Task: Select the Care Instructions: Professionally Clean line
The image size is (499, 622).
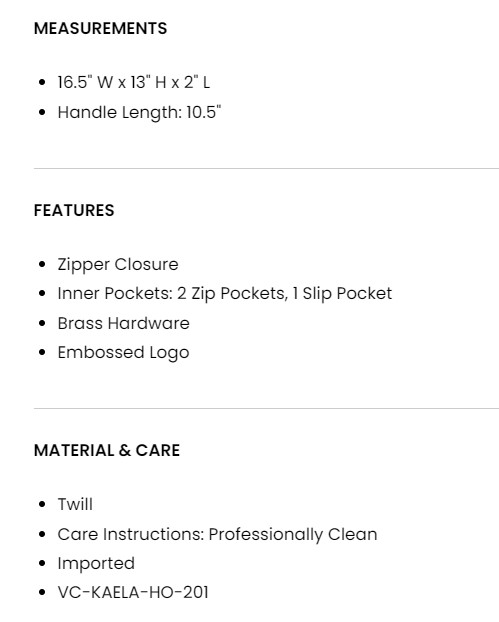Action: 217,534
